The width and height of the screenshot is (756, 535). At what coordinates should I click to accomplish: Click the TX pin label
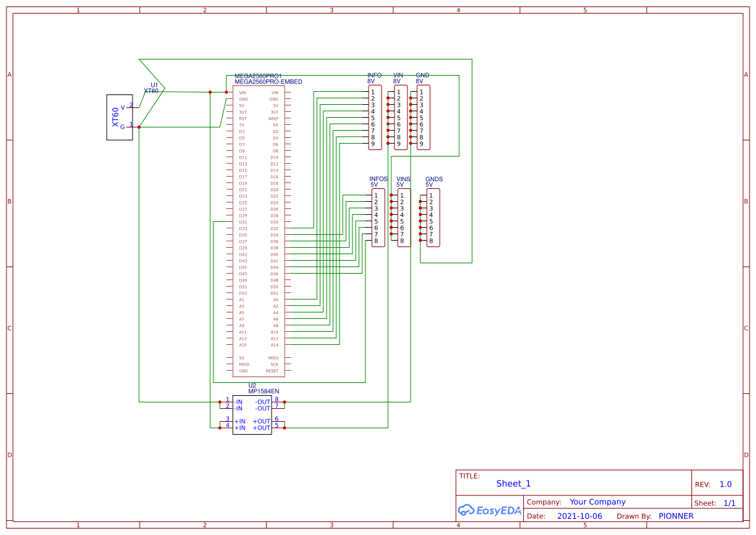click(242, 125)
